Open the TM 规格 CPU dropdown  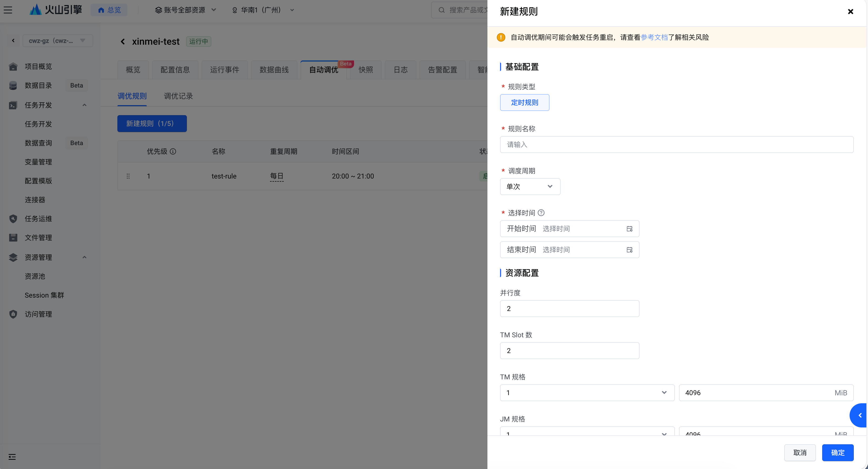tap(587, 392)
